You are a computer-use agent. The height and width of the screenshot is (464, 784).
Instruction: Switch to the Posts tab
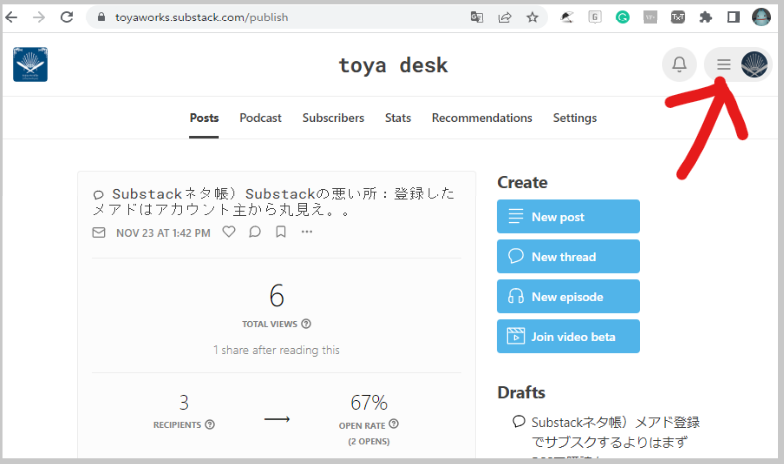click(x=204, y=118)
